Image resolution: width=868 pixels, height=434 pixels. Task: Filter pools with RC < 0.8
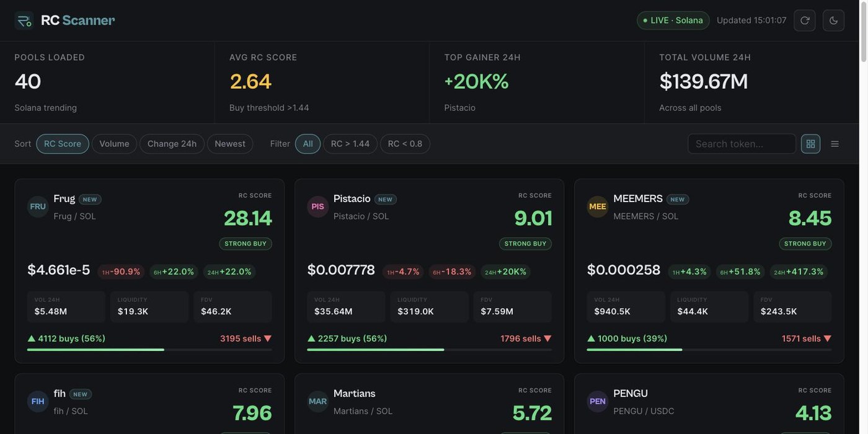(405, 144)
